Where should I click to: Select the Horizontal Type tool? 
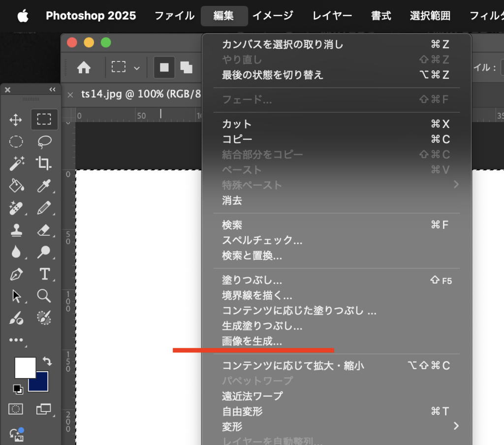[x=44, y=274]
